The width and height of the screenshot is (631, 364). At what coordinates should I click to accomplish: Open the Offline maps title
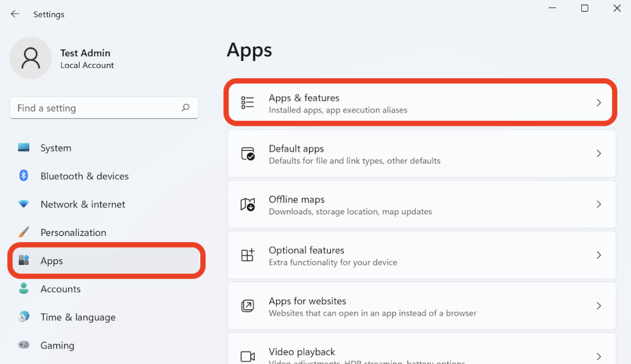pos(296,200)
